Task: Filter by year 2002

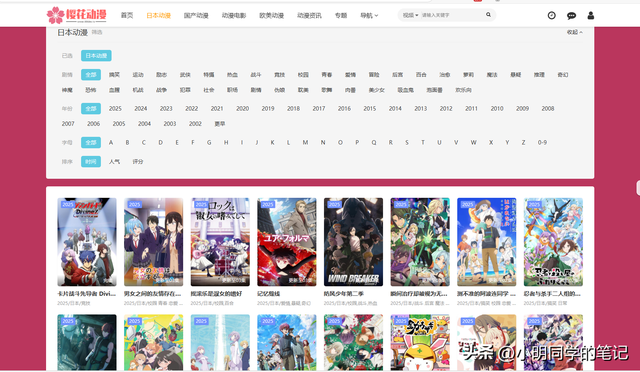Action: pos(195,124)
